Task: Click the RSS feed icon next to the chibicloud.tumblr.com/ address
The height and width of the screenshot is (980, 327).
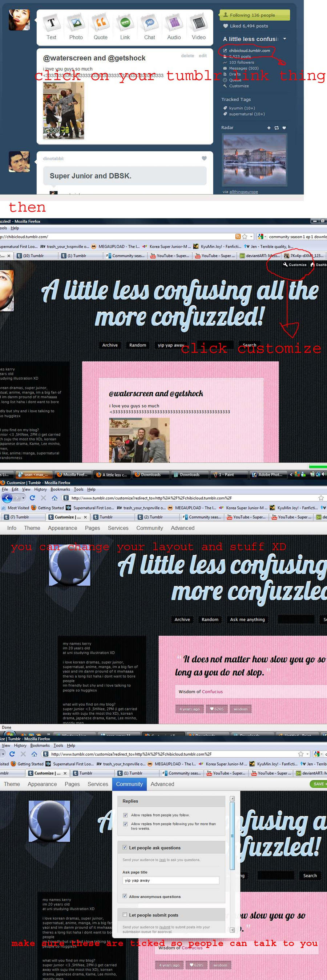Action: 238,237
